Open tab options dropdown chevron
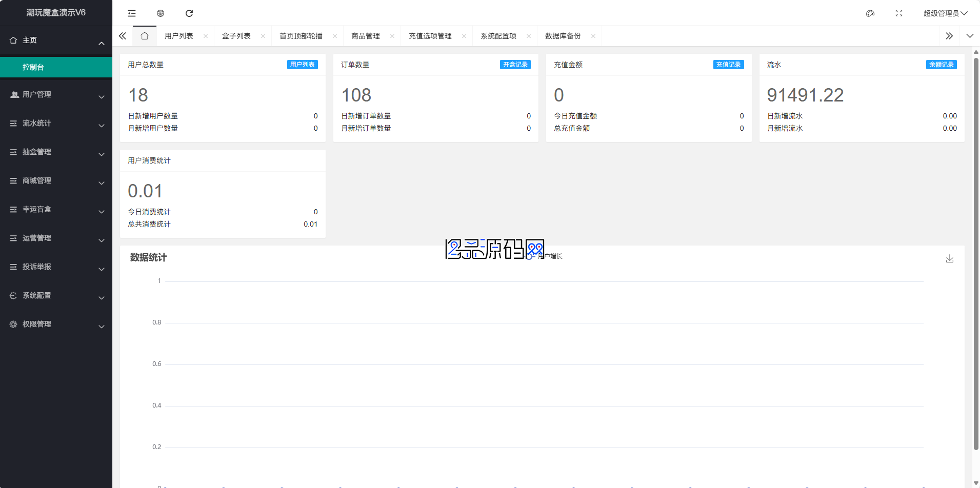The image size is (980, 488). 970,36
